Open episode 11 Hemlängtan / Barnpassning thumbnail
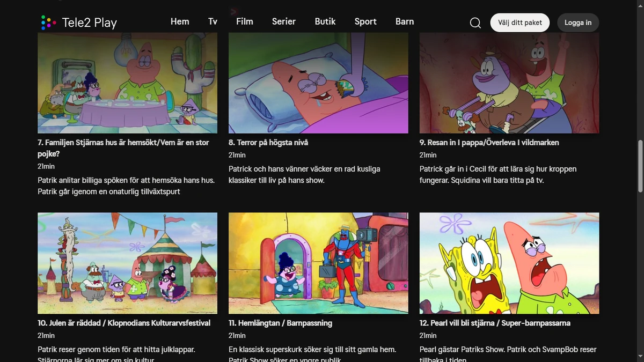Screen dimensions: 644x362 318,263
